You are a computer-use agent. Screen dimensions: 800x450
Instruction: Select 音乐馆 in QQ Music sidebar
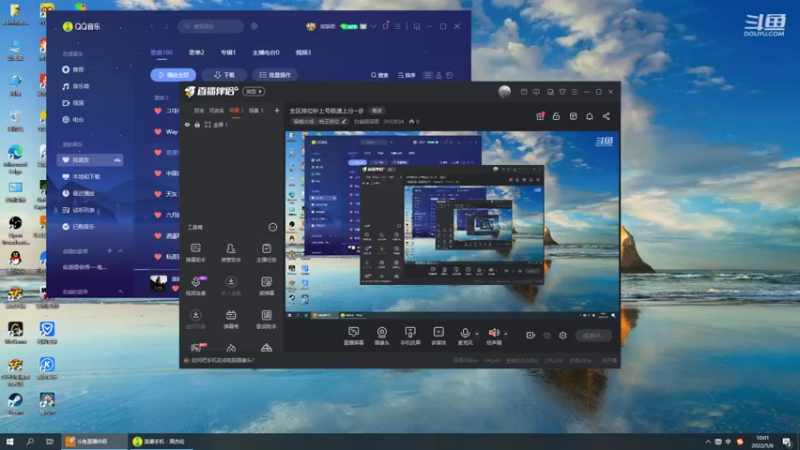point(76,86)
